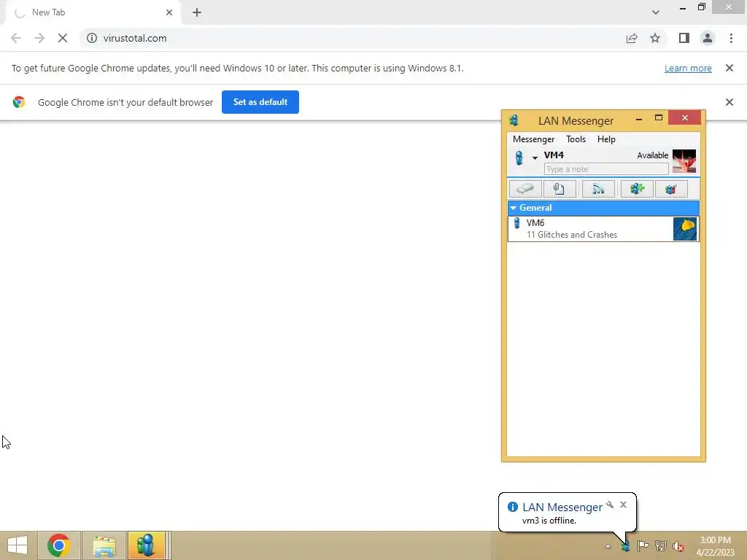Select the New Tab browser tab
The image size is (747, 560).
pyautogui.click(x=93, y=12)
